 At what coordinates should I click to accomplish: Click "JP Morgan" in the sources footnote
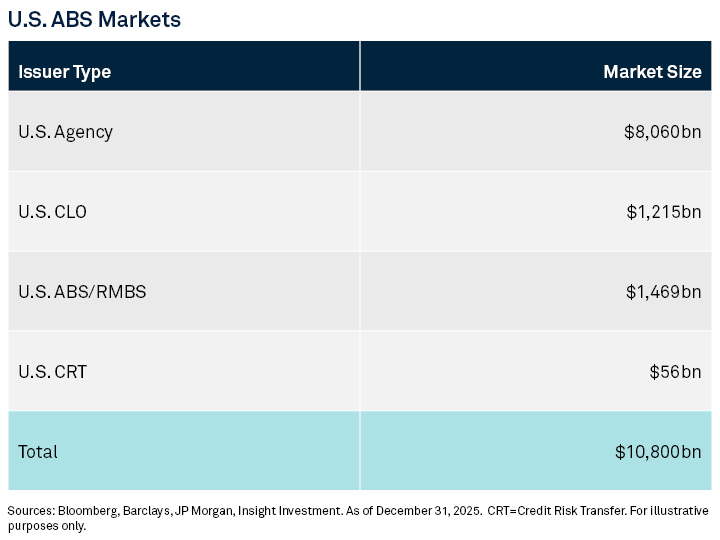pos(206,511)
